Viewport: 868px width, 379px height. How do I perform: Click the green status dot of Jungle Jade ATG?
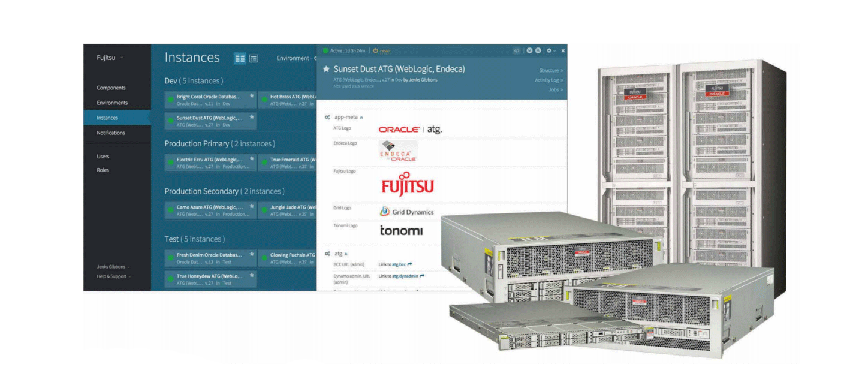click(264, 210)
